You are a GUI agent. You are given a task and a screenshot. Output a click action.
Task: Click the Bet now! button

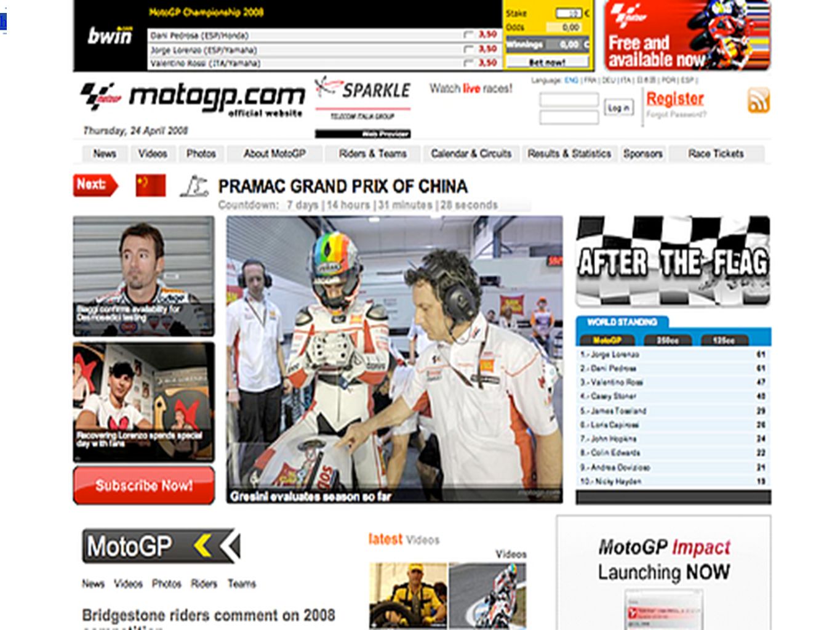(x=547, y=62)
